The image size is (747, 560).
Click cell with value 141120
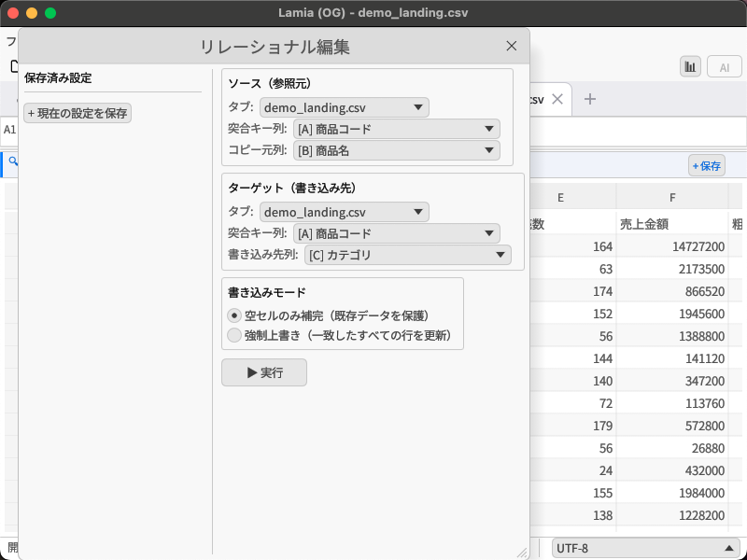672,358
